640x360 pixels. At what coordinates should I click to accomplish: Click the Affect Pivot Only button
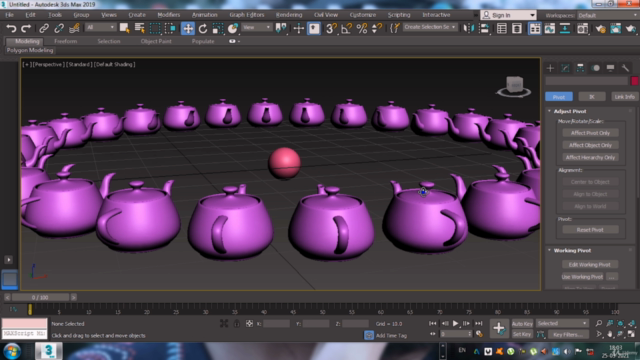tap(590, 133)
